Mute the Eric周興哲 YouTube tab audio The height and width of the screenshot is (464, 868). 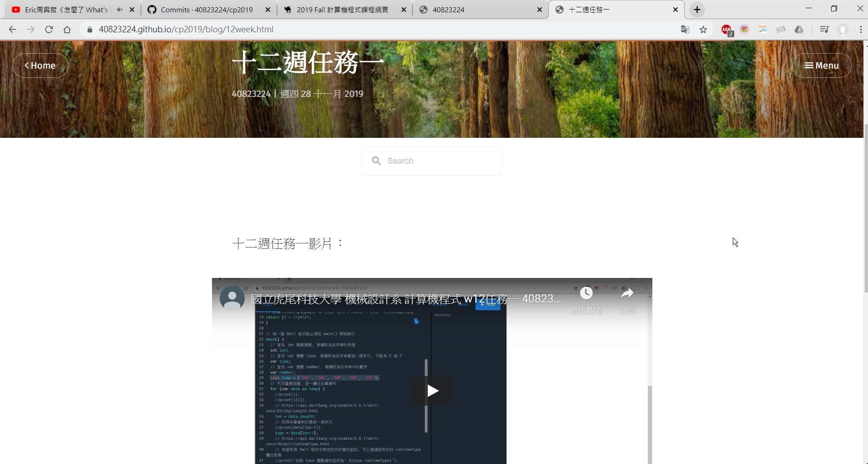tap(120, 10)
